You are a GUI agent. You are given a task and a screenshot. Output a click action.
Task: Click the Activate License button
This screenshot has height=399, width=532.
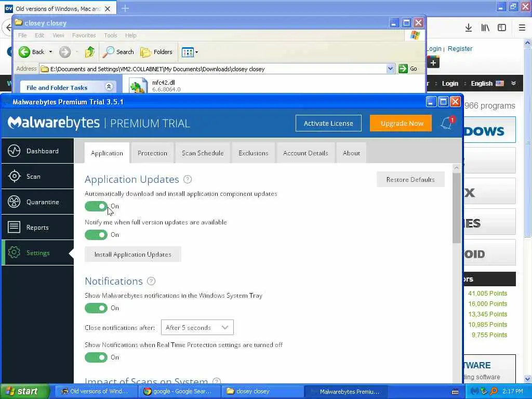pos(328,123)
